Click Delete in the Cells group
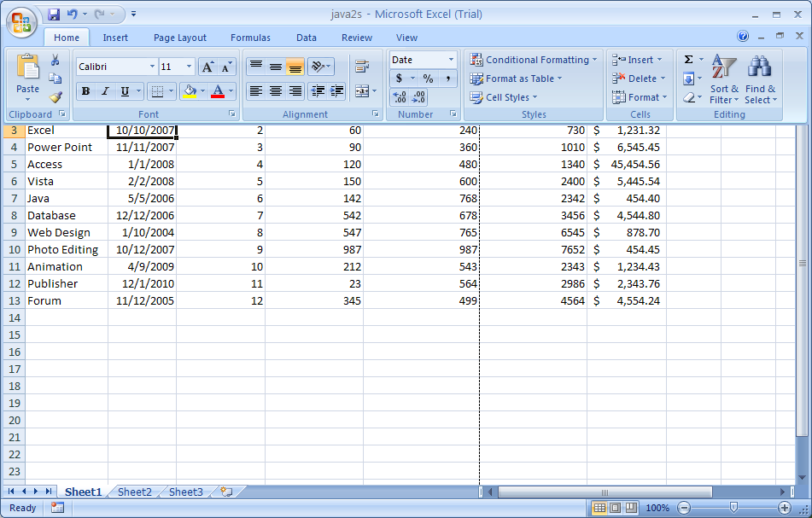The height and width of the screenshot is (518, 812). [x=639, y=79]
